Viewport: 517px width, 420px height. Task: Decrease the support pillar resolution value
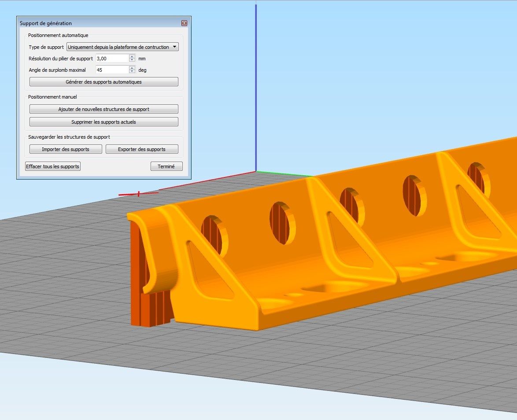point(132,60)
